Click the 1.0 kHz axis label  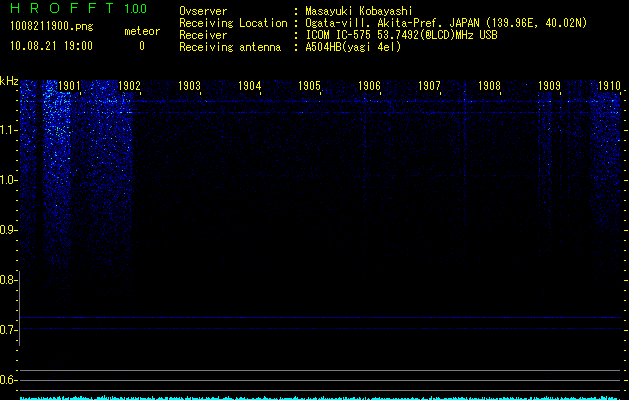tap(8, 180)
